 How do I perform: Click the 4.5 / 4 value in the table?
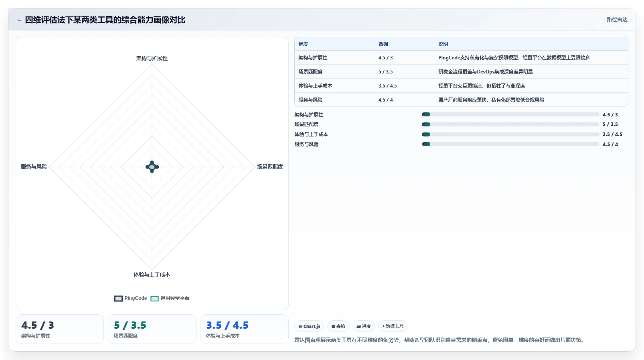385,100
